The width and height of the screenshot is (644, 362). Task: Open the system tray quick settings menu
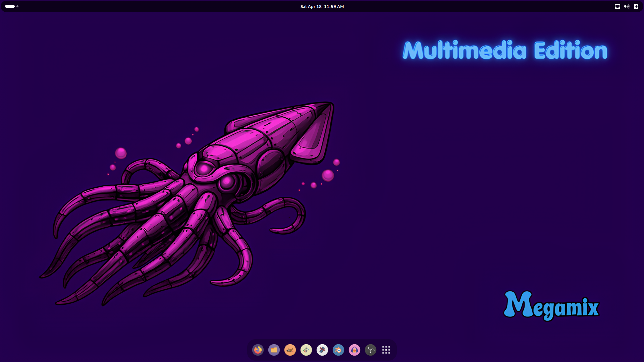coord(627,6)
